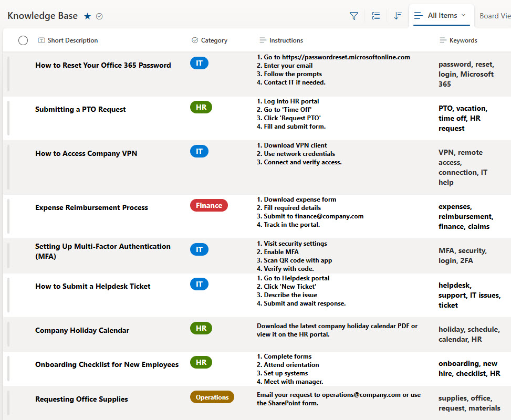Open the filter pane icon
The width and height of the screenshot is (511, 420).
click(x=353, y=16)
